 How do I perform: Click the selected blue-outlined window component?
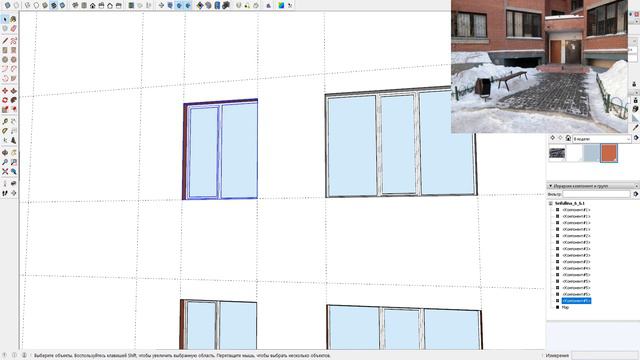click(220, 149)
